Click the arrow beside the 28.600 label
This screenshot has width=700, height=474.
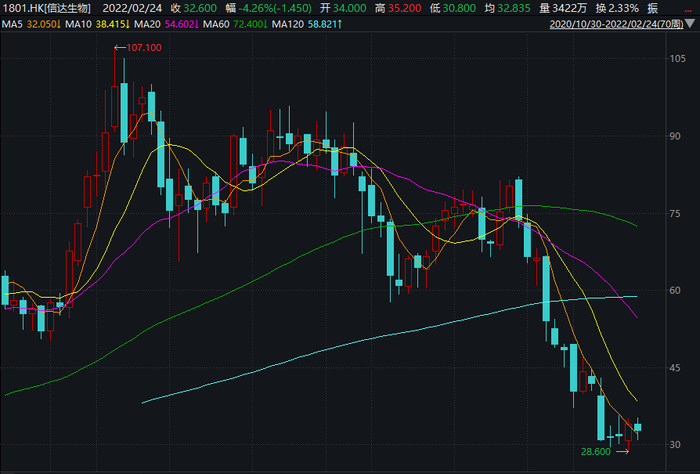(622, 452)
